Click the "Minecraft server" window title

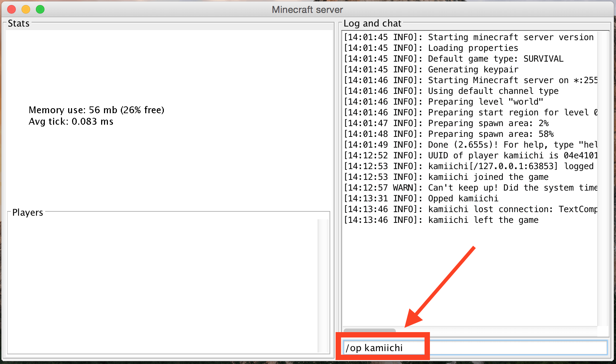point(307,10)
